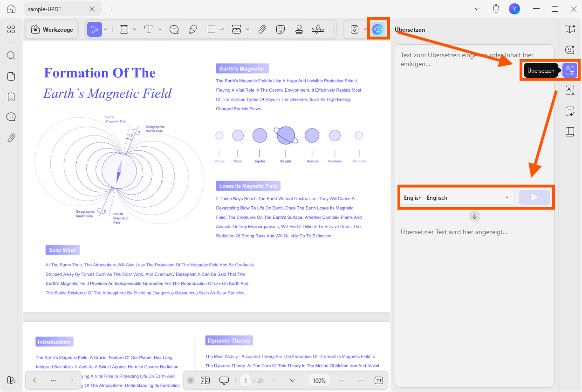582x392 pixels.
Task: Click the Solar Wind heading in document
Action: click(x=62, y=250)
